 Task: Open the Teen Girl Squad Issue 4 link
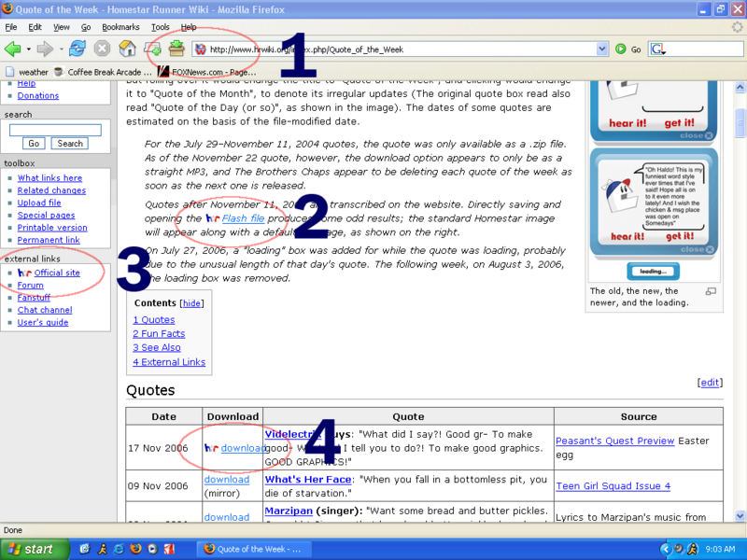[613, 486]
